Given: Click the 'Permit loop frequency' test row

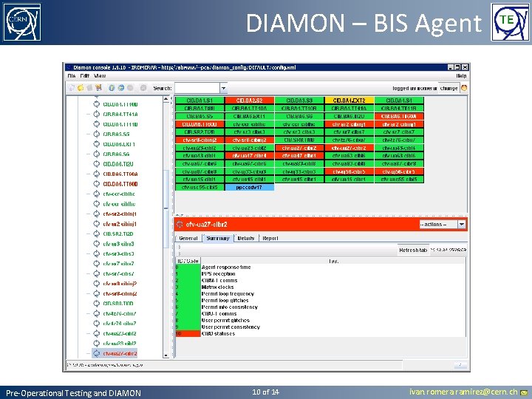Looking at the screenshot, I should pos(321,294).
